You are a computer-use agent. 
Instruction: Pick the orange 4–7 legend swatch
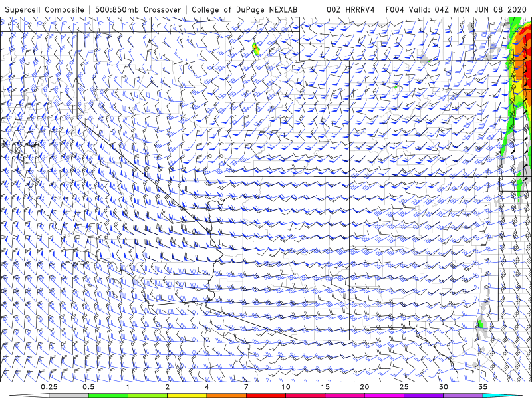tap(227, 396)
